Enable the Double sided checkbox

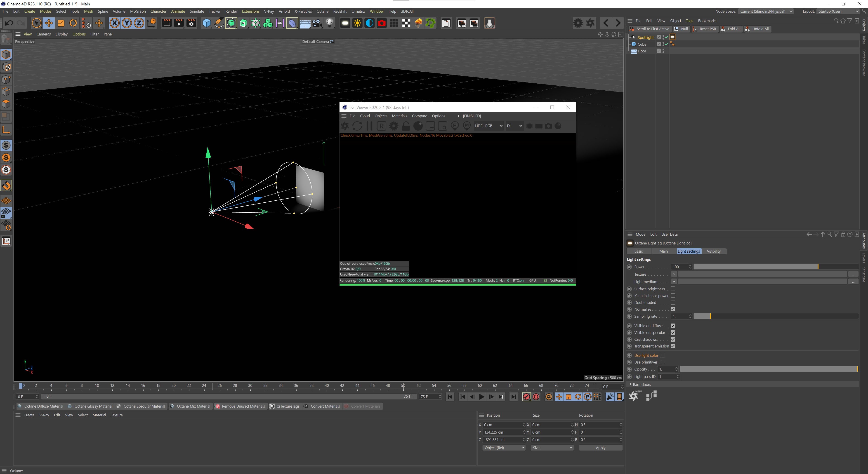(672, 303)
